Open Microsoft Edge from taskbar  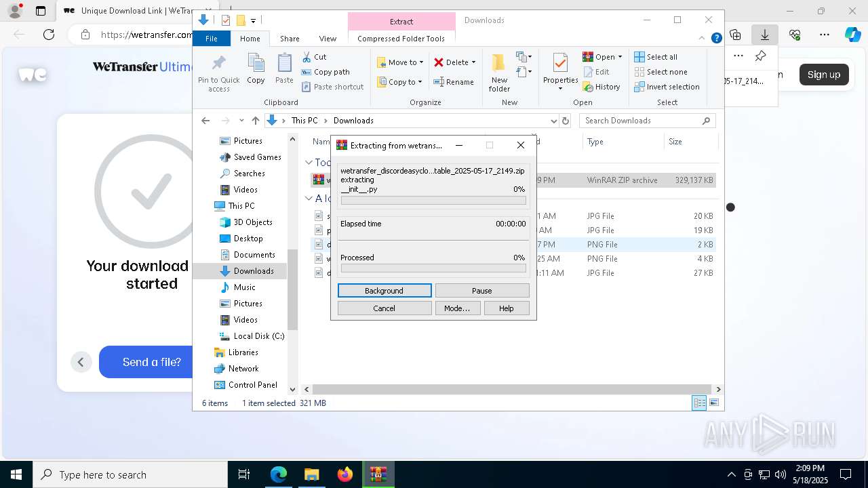point(279,474)
